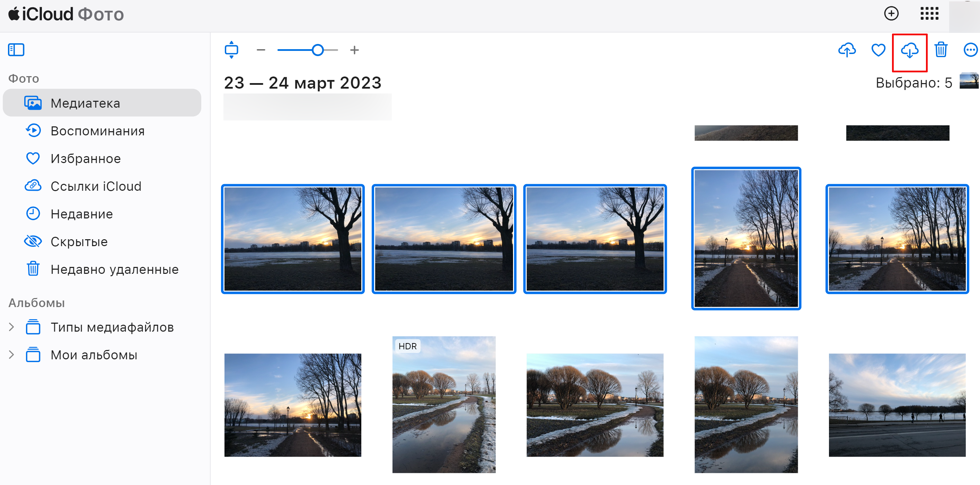Image resolution: width=980 pixels, height=485 pixels.
Task: Upload photos with cloud upload icon
Action: (847, 50)
